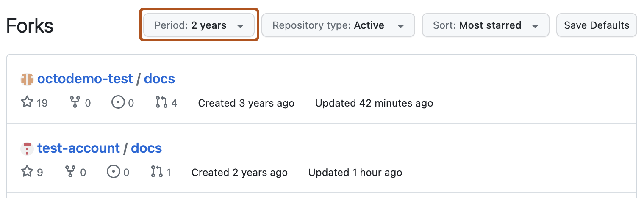Viewport: 644px width, 198px height.
Task: Expand the Repository type: Active dropdown
Action: pos(338,26)
